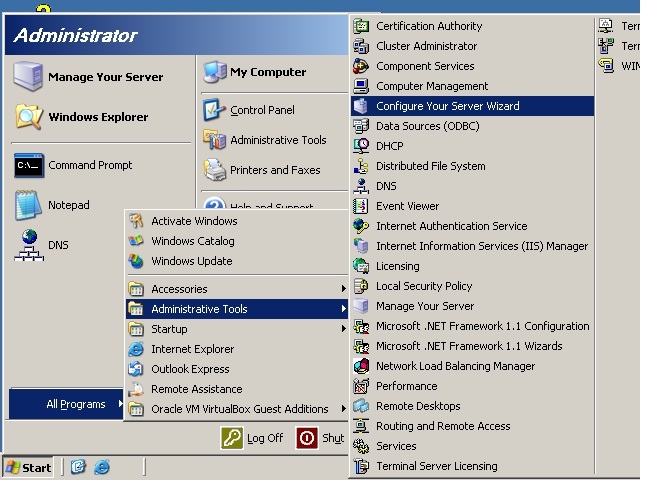Image resolution: width=645 pixels, height=485 pixels.
Task: Open Windows Catalog entry
Action: (x=237, y=241)
